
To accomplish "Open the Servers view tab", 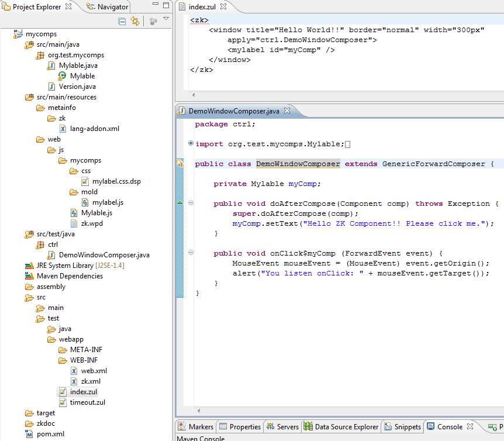I will 282,426.
